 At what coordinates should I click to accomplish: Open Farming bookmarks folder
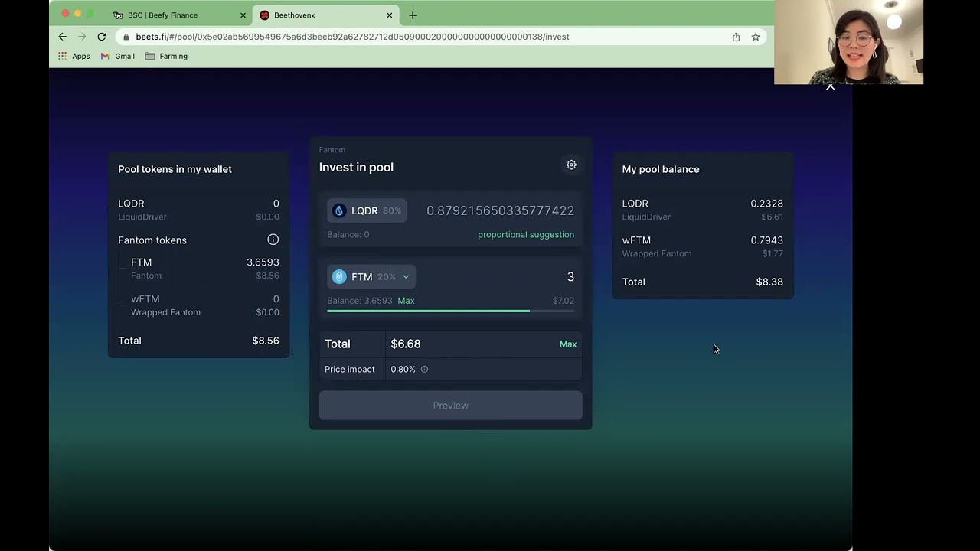tap(166, 56)
